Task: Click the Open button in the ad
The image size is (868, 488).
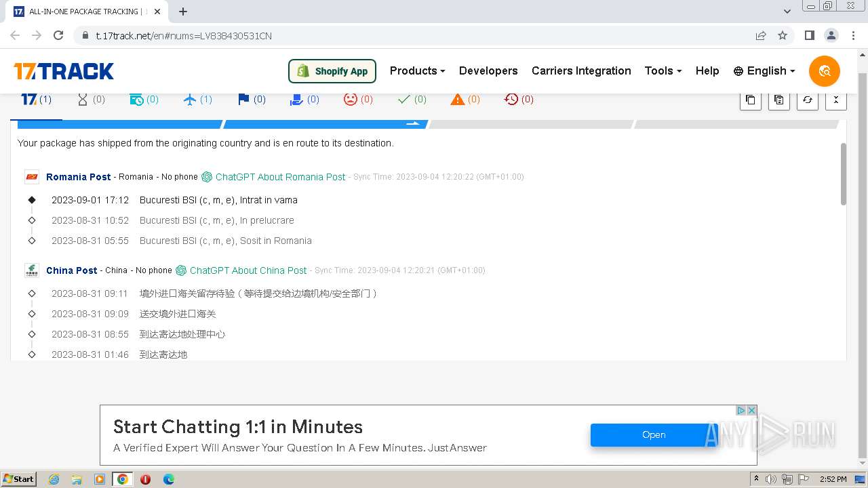Action: (654, 435)
